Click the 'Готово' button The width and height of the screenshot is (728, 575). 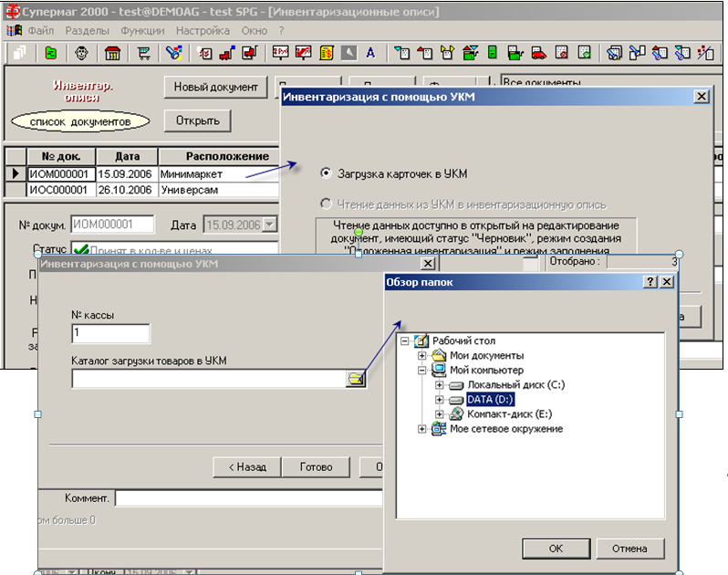(316, 466)
